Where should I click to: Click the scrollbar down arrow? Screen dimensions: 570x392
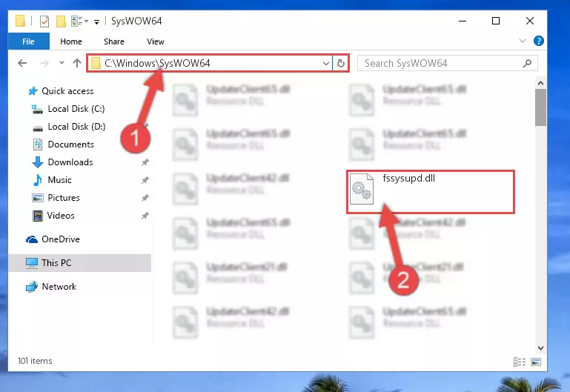pos(540,348)
